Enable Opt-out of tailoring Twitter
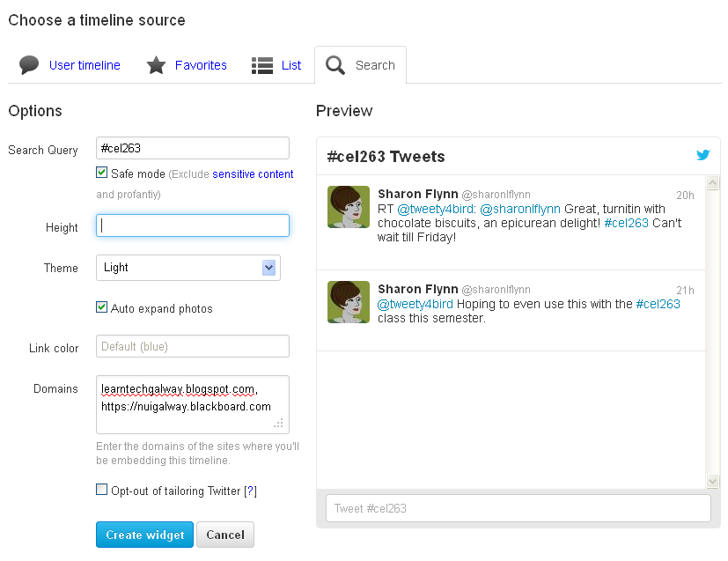 [102, 490]
